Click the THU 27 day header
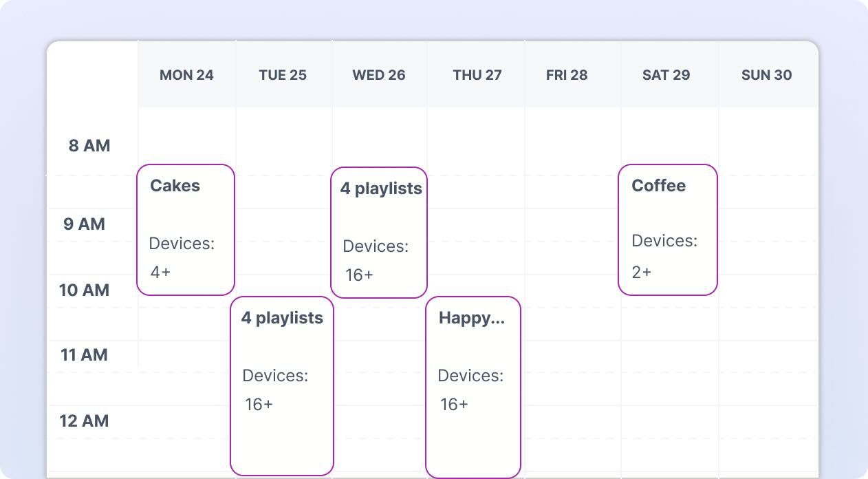Screen dimensions: 868x479 pyautogui.click(x=477, y=75)
